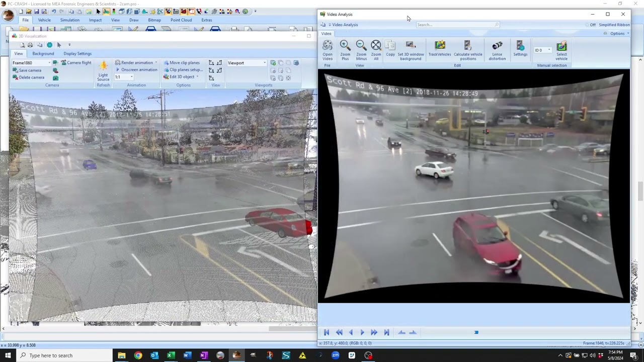Open the Extras menu tab

click(x=207, y=20)
